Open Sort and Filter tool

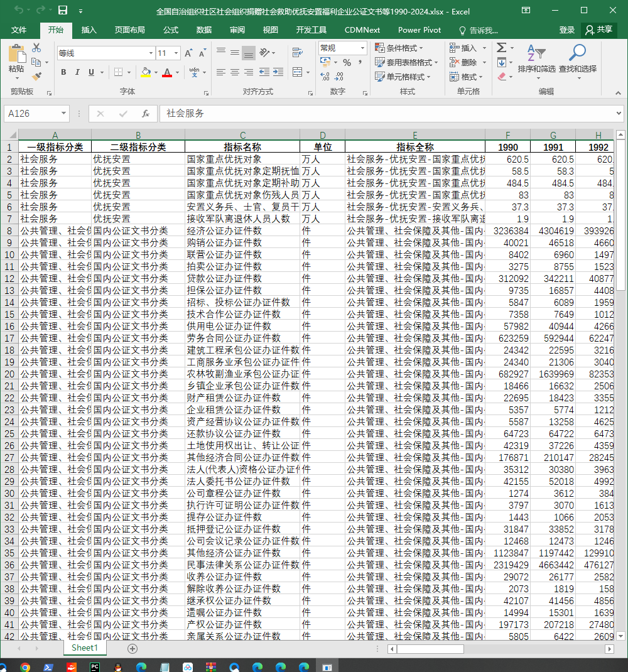536,60
